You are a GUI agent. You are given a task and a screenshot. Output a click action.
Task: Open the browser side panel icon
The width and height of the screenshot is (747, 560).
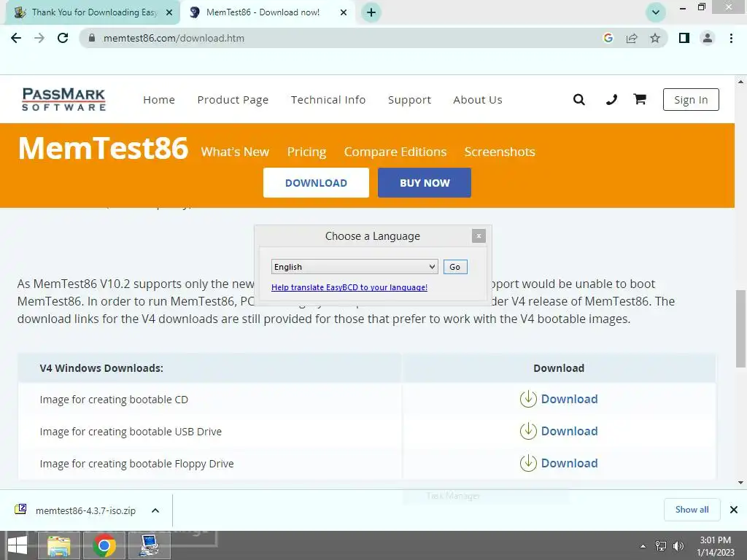pos(684,38)
